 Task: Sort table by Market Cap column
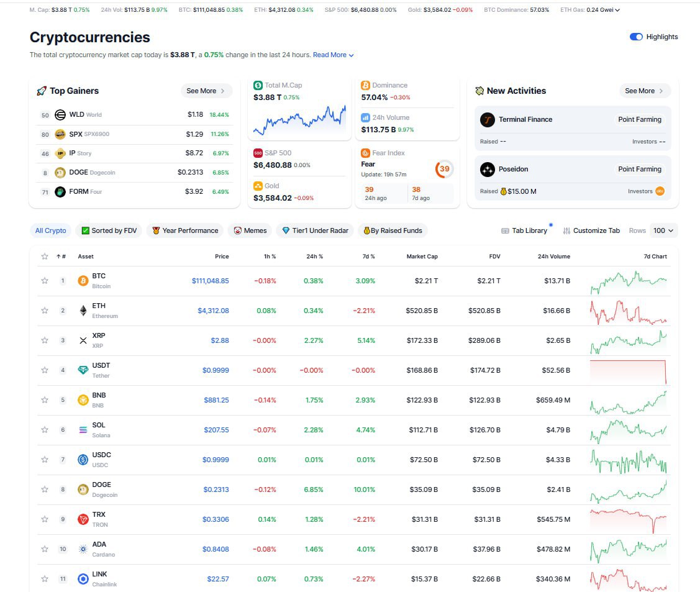[422, 257]
